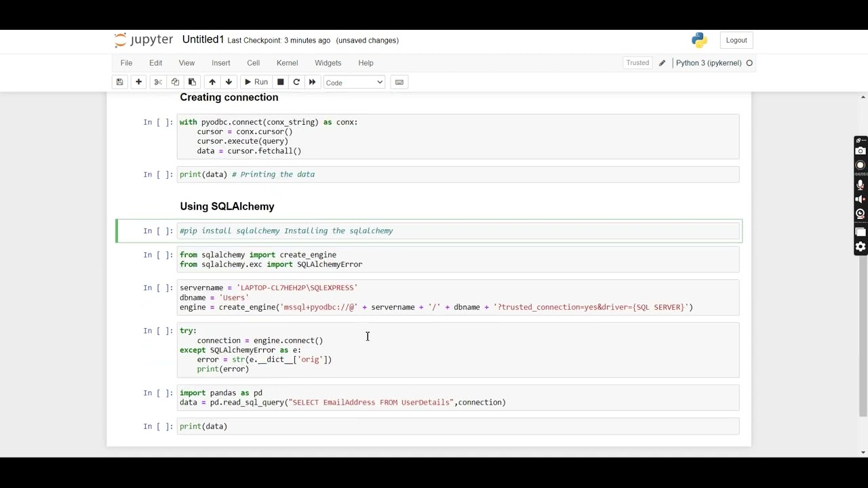Copy the selected cell
This screenshot has height=488, width=868.
(175, 82)
